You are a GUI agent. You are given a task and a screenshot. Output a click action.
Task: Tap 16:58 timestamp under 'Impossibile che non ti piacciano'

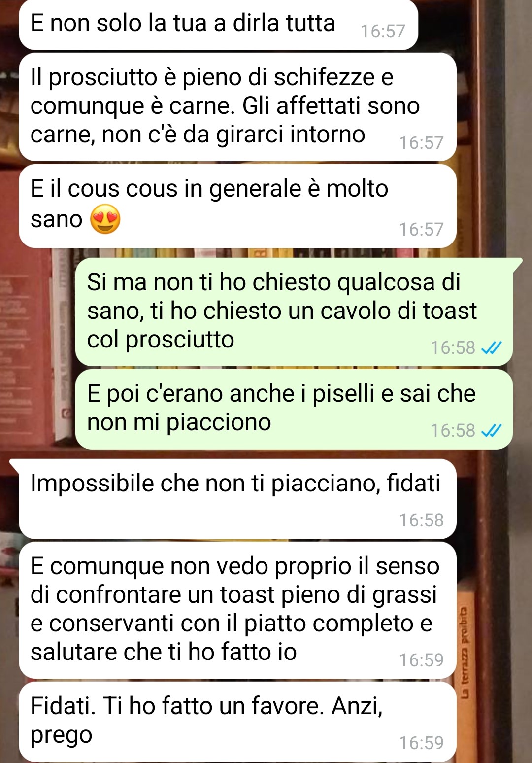(x=421, y=520)
